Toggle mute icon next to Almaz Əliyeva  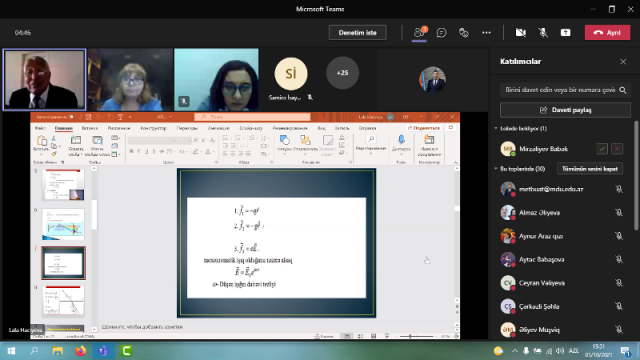pyautogui.click(x=619, y=213)
